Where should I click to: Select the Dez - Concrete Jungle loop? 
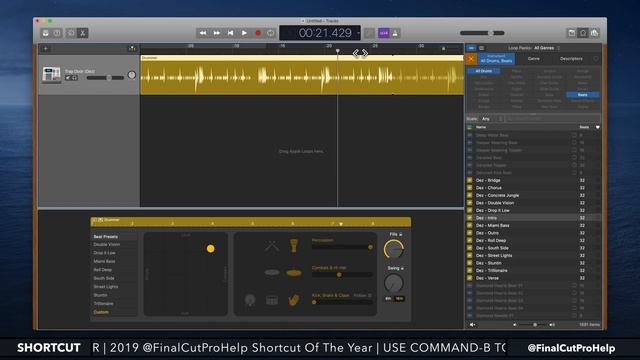click(x=533, y=196)
